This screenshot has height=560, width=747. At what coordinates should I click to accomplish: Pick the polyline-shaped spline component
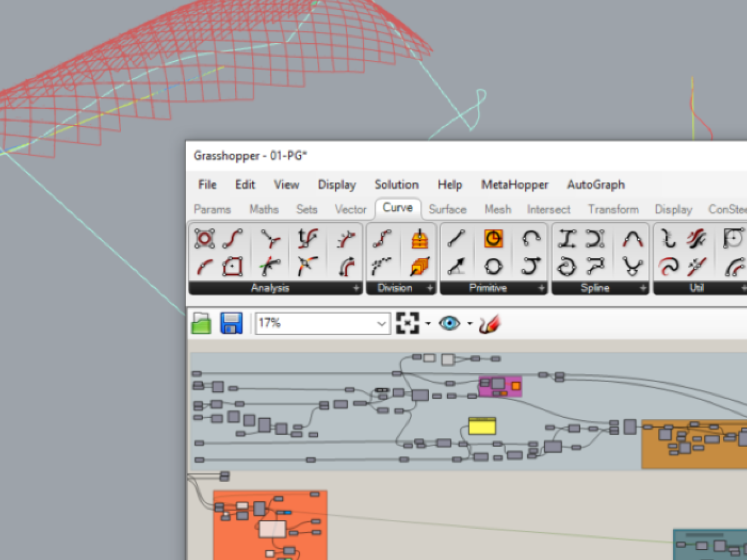(595, 267)
